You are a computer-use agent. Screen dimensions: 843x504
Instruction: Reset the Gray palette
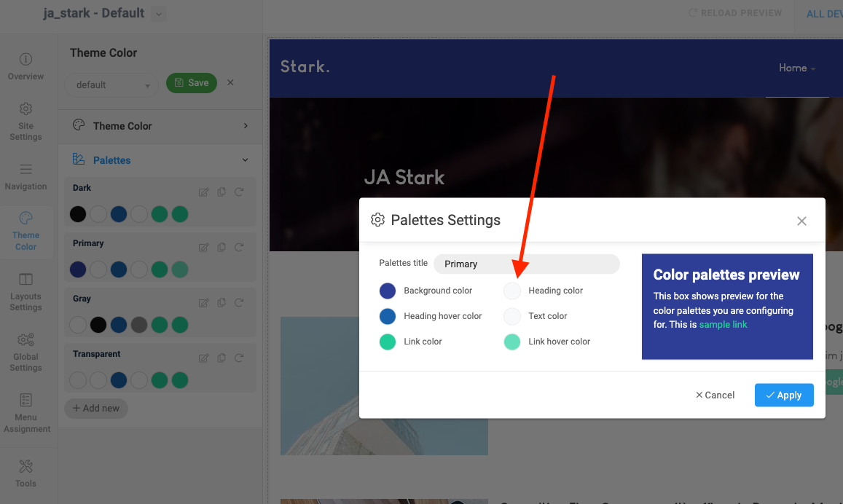pos(239,302)
